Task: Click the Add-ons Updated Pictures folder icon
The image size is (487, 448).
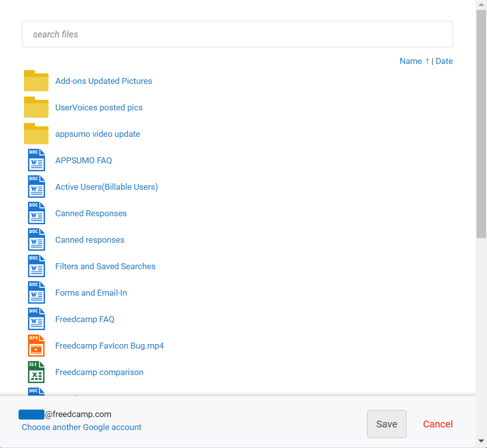Action: [36, 81]
